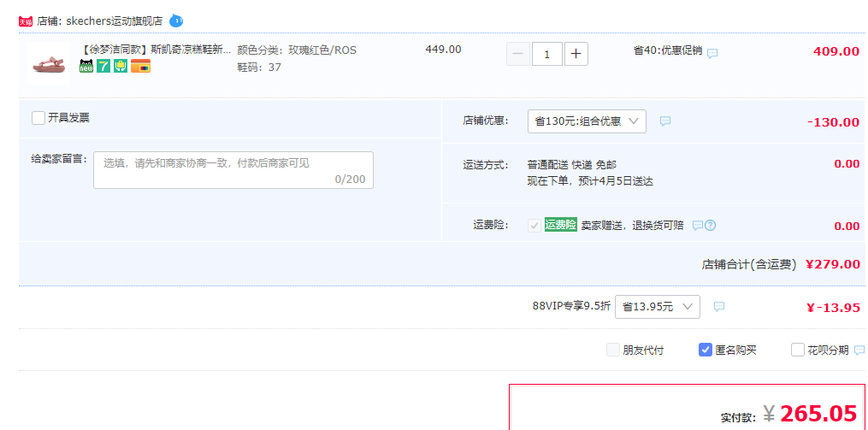Click the 省40:优惠促销 promotion text
Viewport: 868px width, 430px height.
point(668,51)
